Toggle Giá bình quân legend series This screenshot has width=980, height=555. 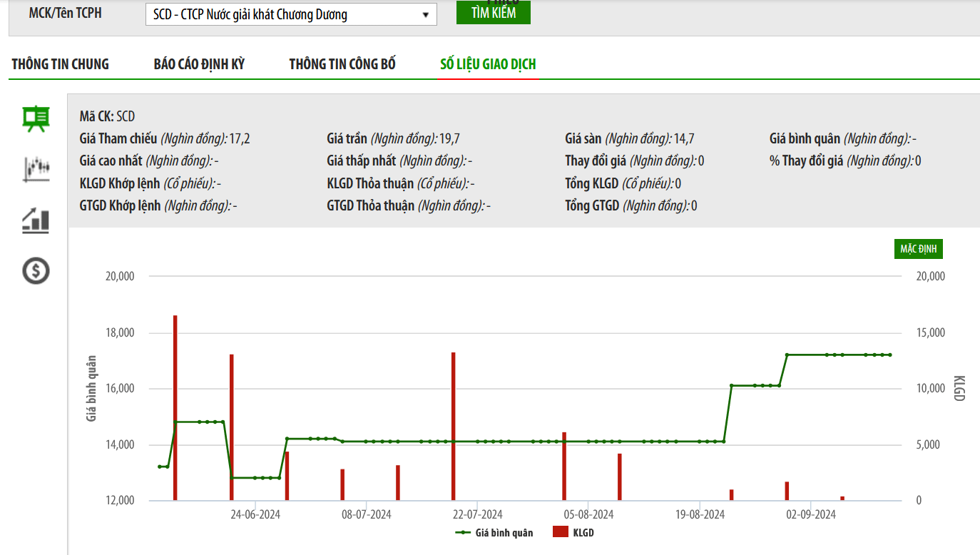click(494, 532)
